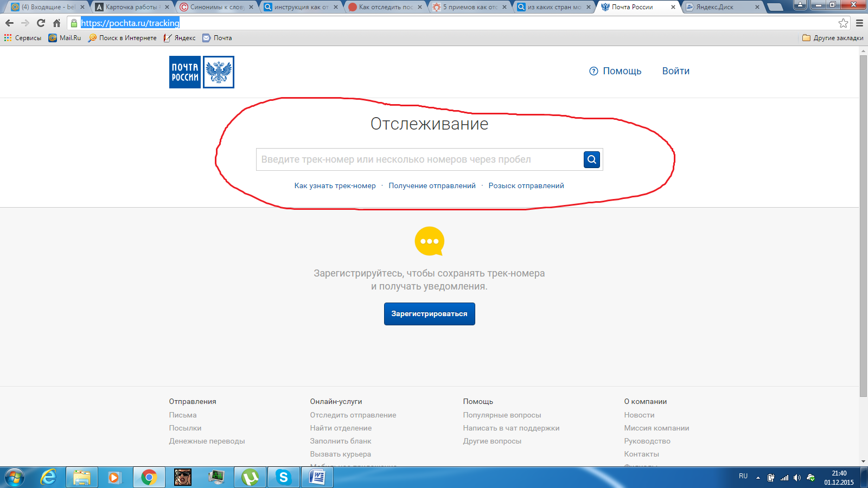Open Skype from taskbar
Screen dimensions: 868x488
click(284, 477)
